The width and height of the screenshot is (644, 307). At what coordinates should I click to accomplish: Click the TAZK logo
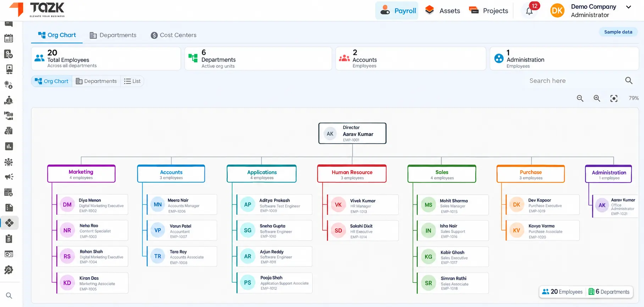(37, 10)
